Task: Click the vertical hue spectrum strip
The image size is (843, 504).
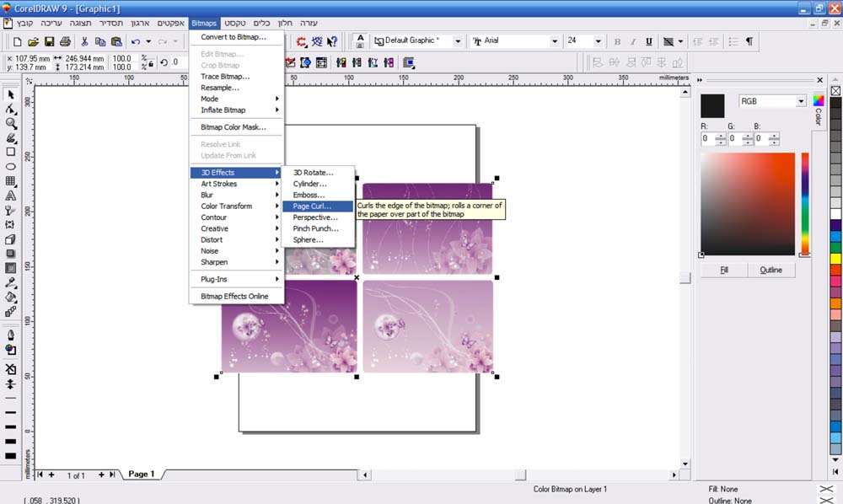Action: (x=805, y=204)
